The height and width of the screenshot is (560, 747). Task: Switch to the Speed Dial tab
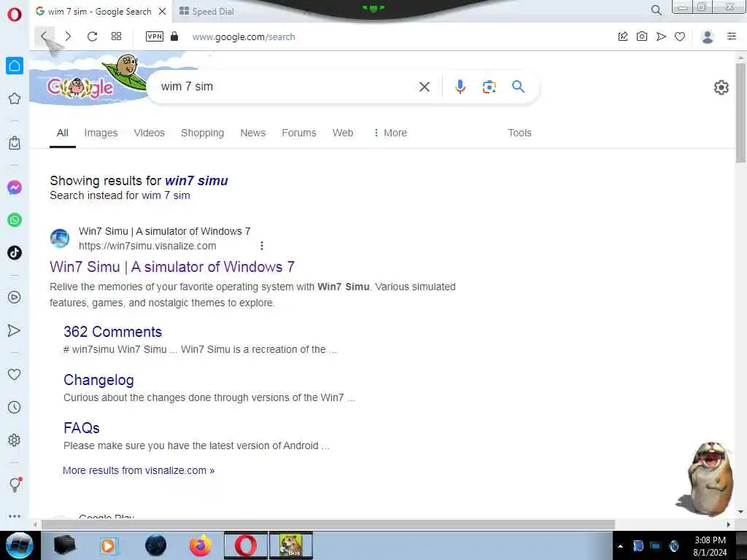pyautogui.click(x=213, y=12)
